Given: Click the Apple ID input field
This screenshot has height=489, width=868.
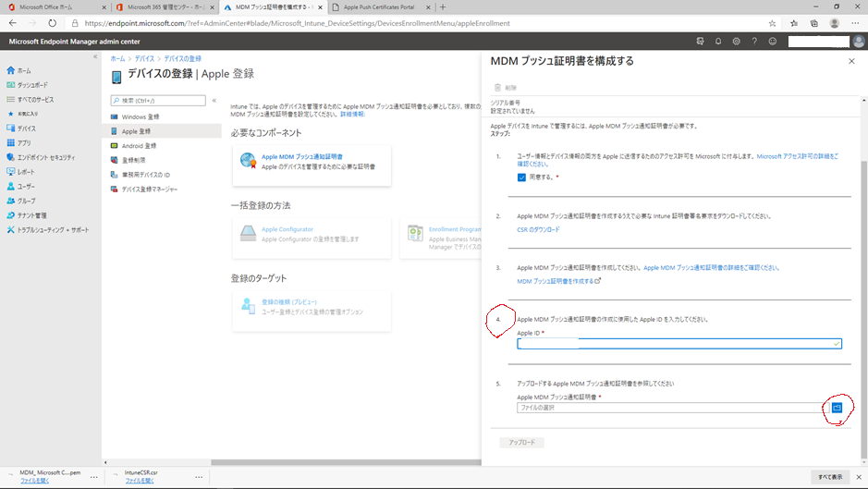Looking at the screenshot, I should (679, 344).
